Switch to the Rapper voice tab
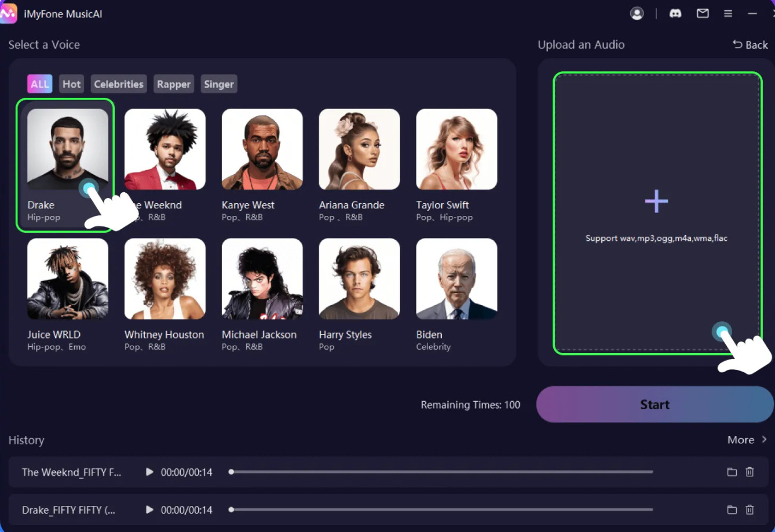Screen dimensions: 775x532 coord(174,84)
